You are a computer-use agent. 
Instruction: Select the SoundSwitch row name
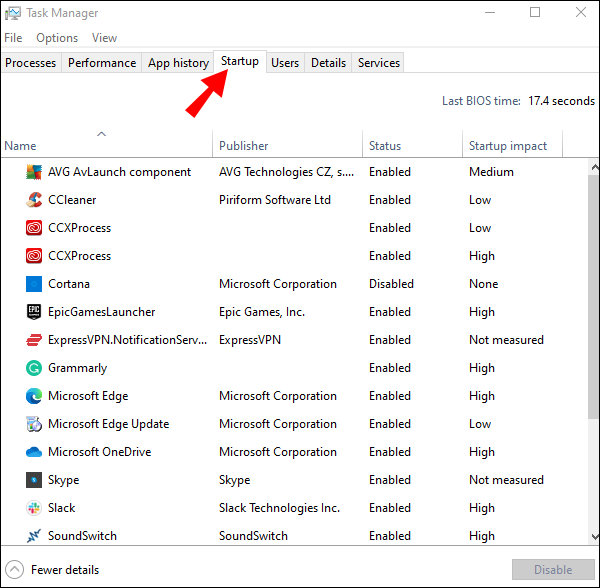82,536
